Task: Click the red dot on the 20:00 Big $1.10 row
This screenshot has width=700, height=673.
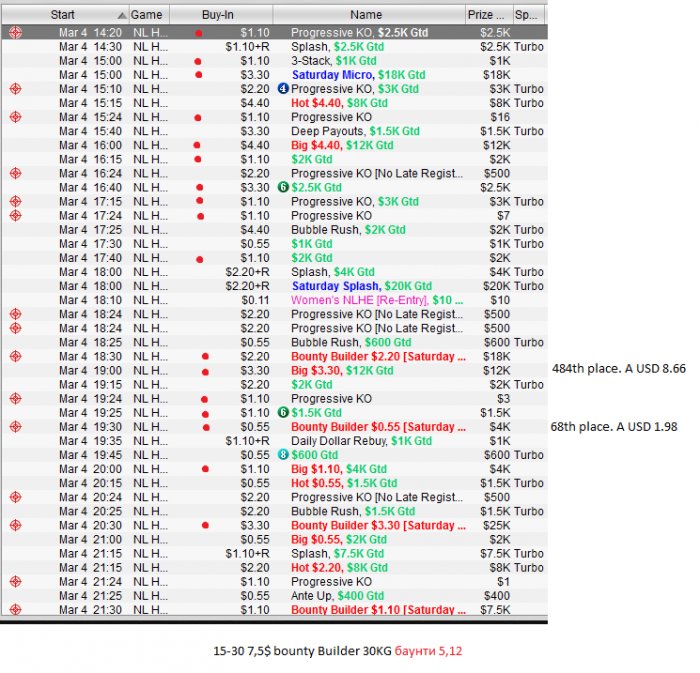Action: pos(205,469)
